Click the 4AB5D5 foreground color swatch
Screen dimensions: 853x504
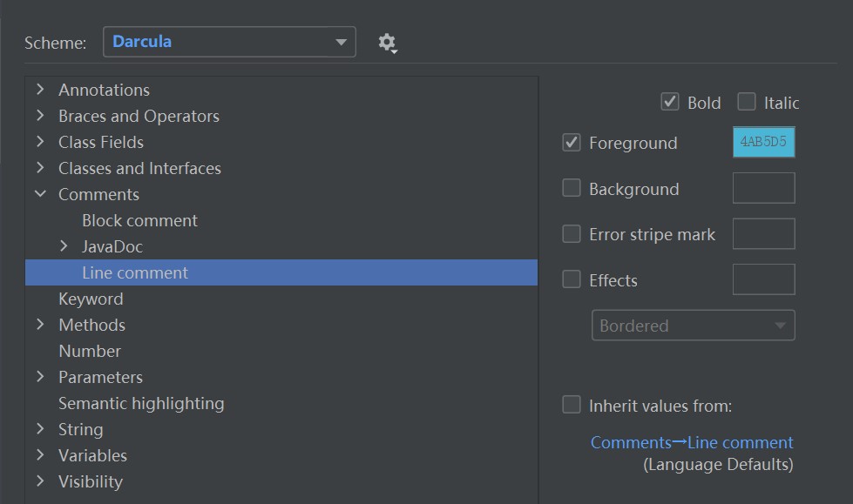pos(763,142)
